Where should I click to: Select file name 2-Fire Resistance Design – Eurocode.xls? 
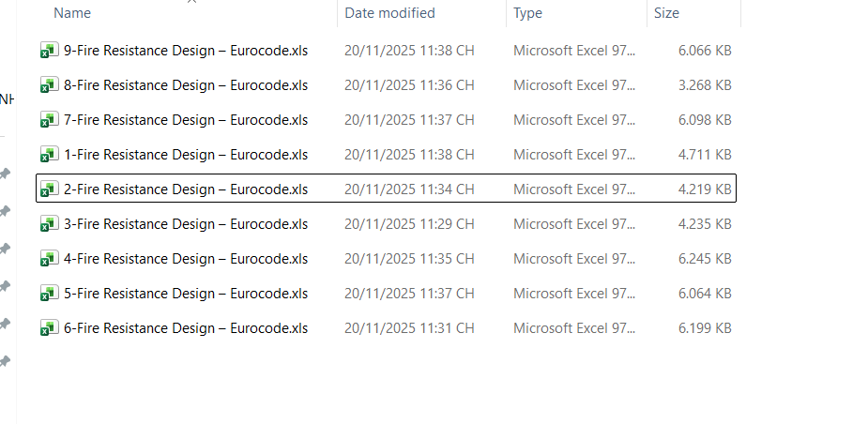pos(186,189)
